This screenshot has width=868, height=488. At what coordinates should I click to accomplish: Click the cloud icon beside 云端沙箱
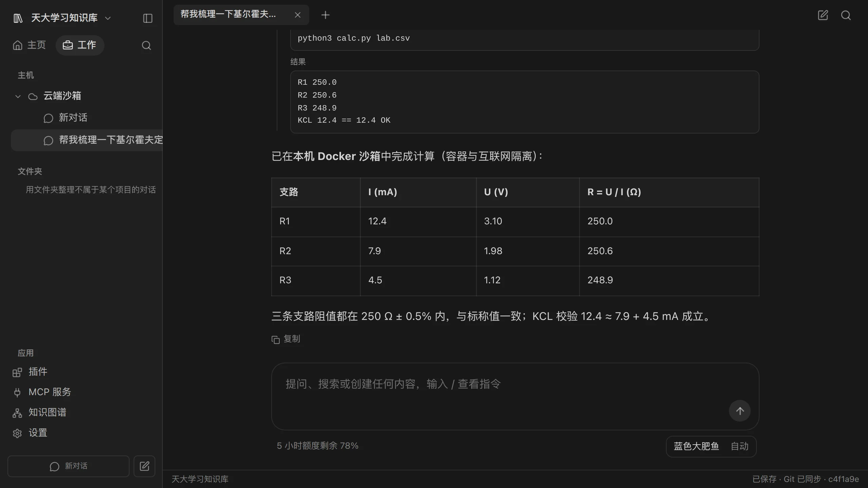(33, 96)
